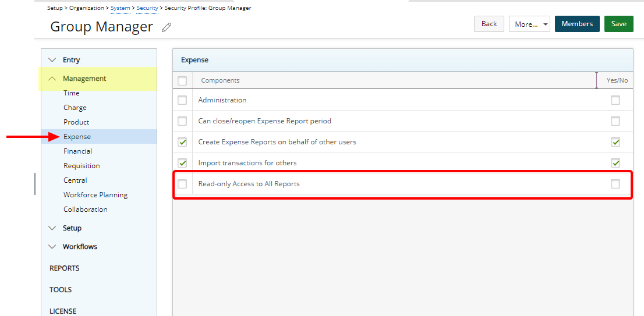Go to REPORTS section
Viewport: 644px width, 316px height.
65,268
